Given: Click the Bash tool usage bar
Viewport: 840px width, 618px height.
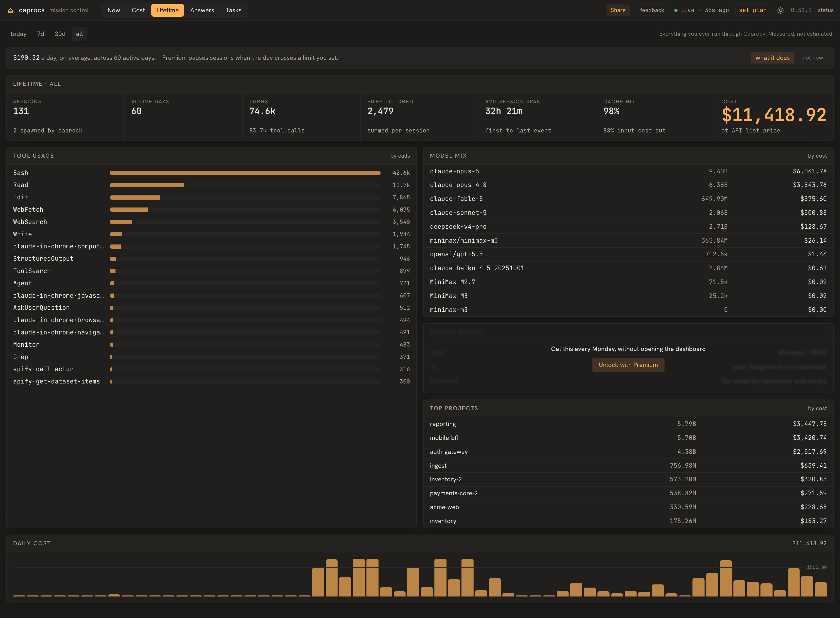Looking at the screenshot, I should [x=245, y=173].
